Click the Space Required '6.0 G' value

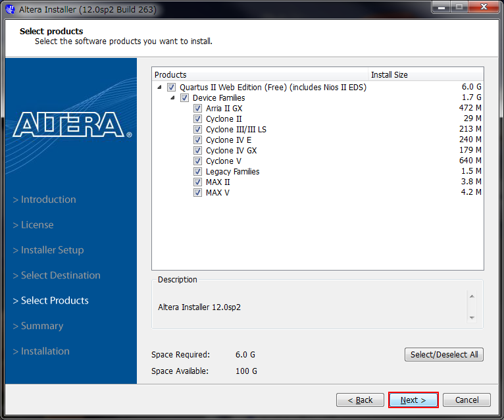[x=245, y=354]
